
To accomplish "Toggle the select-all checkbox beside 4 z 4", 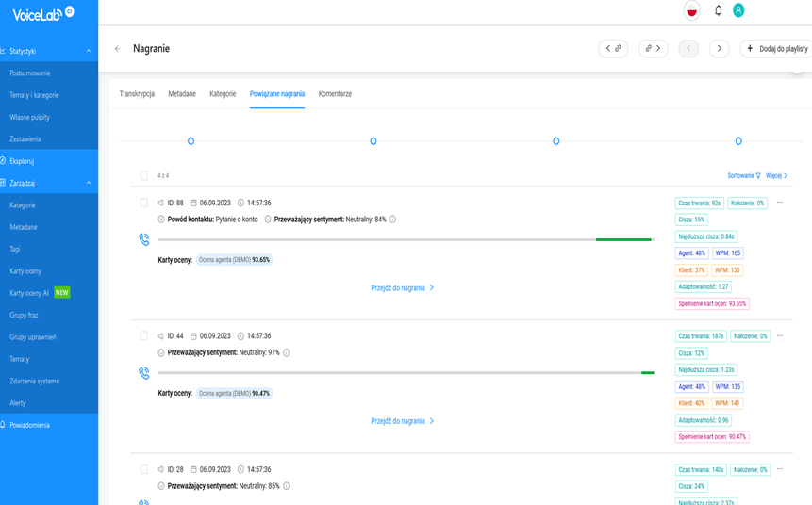I will [144, 176].
